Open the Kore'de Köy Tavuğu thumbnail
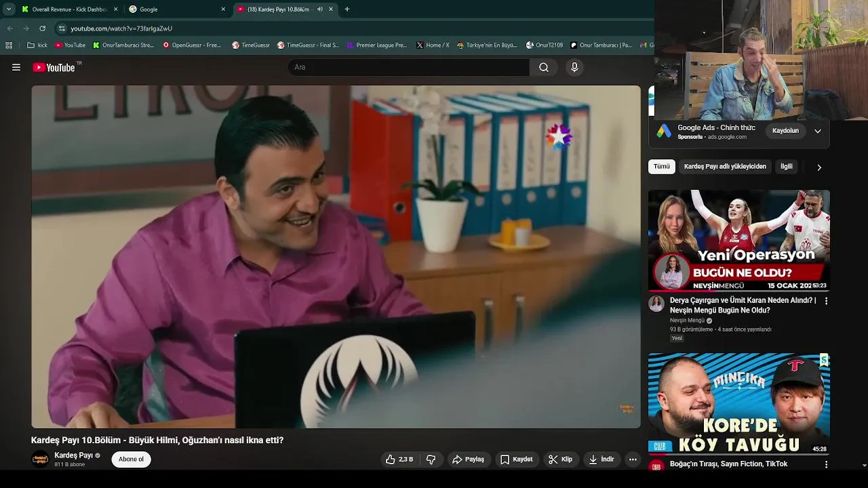This screenshot has height=488, width=868. click(739, 404)
